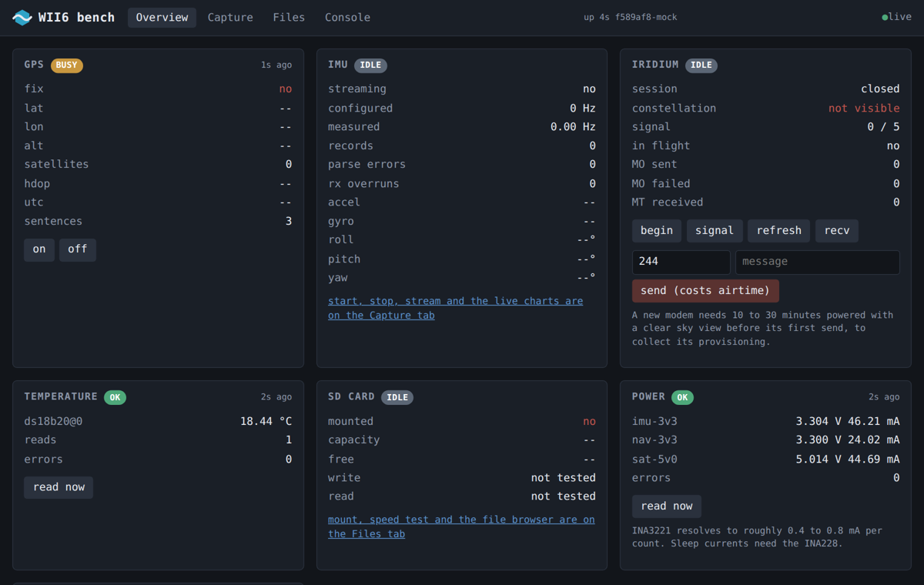The height and width of the screenshot is (585, 924).
Task: Focus the Iridium message input field
Action: [x=818, y=262]
